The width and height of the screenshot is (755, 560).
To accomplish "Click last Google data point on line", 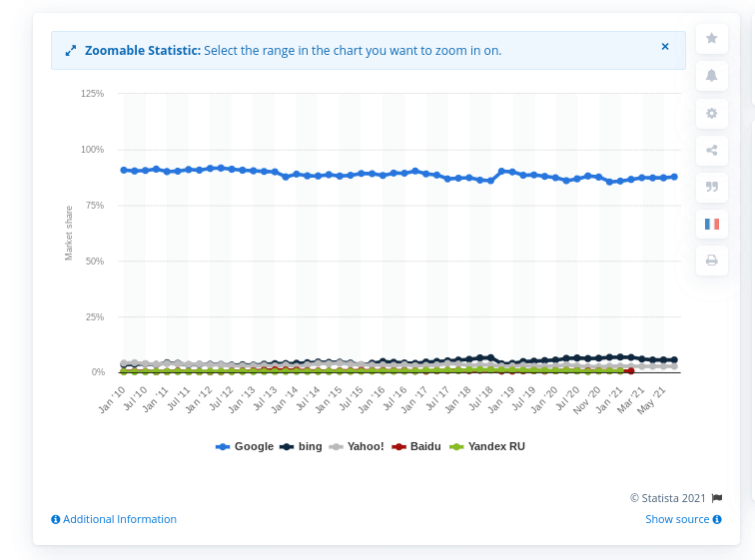I will pyautogui.click(x=674, y=177).
